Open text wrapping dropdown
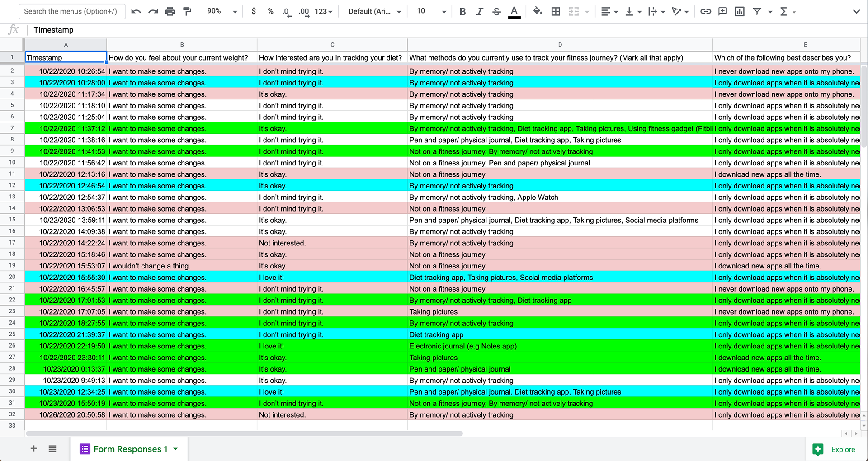The width and height of the screenshot is (868, 461). 656,12
